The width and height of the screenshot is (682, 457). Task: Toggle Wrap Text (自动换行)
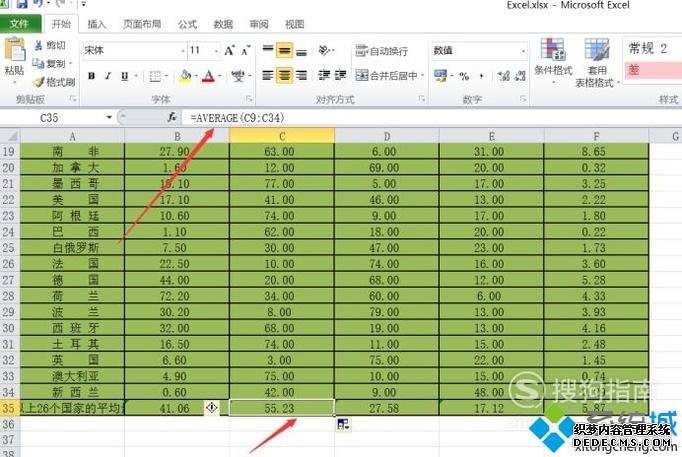click(x=381, y=51)
